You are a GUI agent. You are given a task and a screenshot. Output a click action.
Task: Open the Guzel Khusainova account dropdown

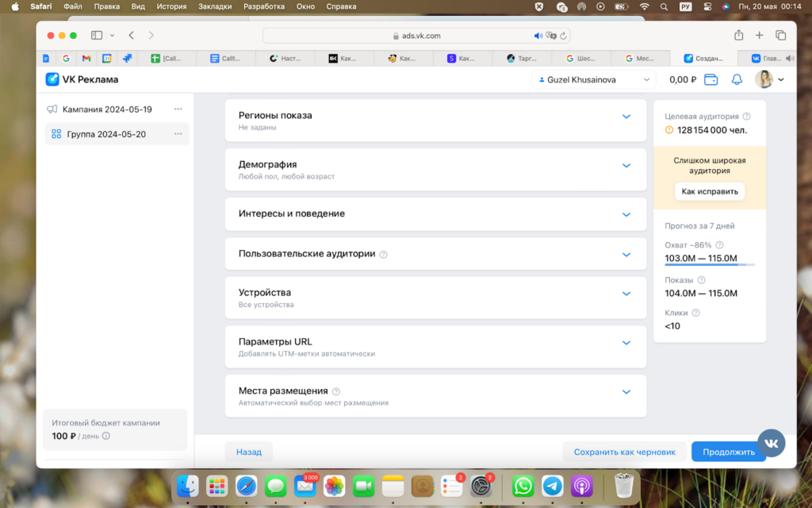click(593, 79)
